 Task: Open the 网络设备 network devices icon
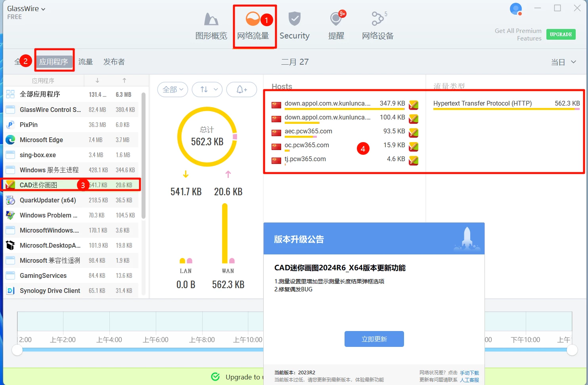point(377,19)
